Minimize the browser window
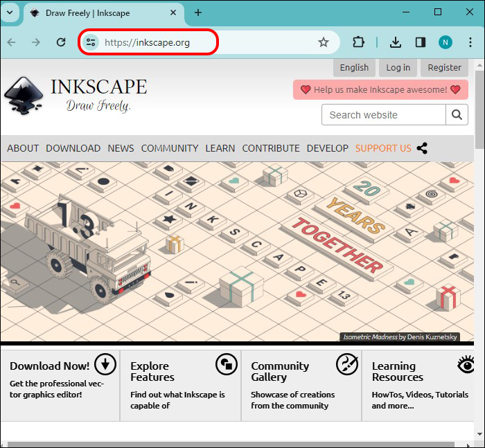The height and width of the screenshot is (448, 485). click(x=406, y=12)
